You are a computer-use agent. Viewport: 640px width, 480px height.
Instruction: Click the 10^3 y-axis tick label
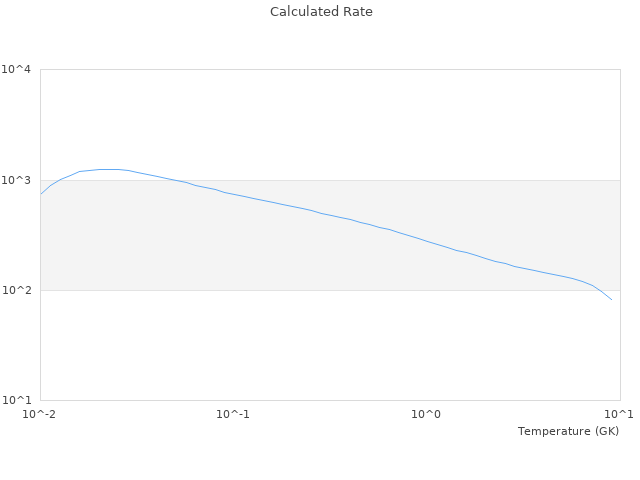coord(17,180)
